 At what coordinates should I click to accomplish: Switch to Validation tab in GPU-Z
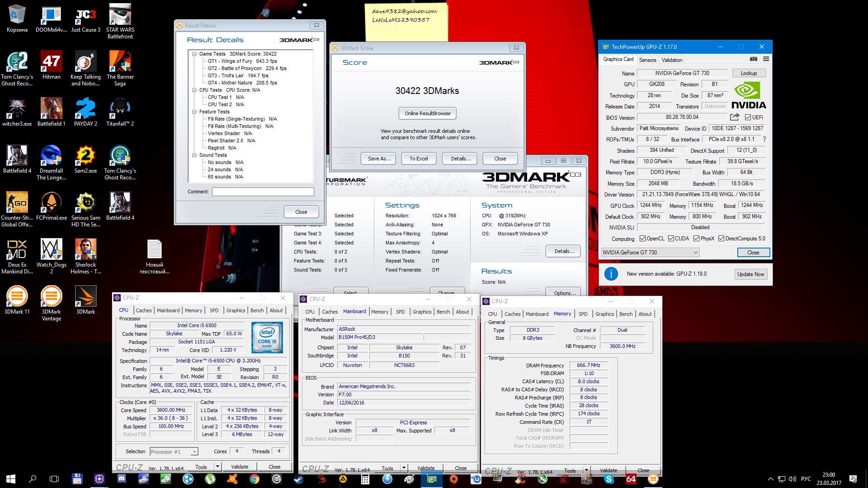672,60
